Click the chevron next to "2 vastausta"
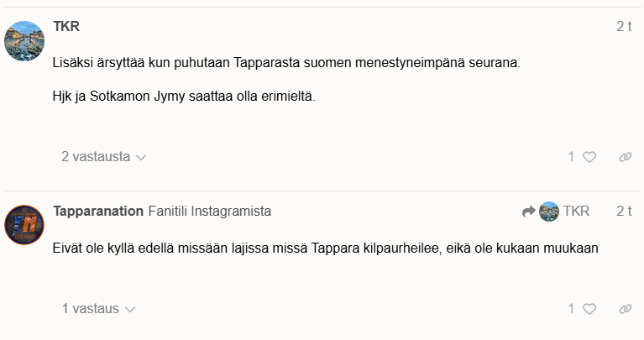Viewport: 644px width, 340px height. (x=141, y=157)
